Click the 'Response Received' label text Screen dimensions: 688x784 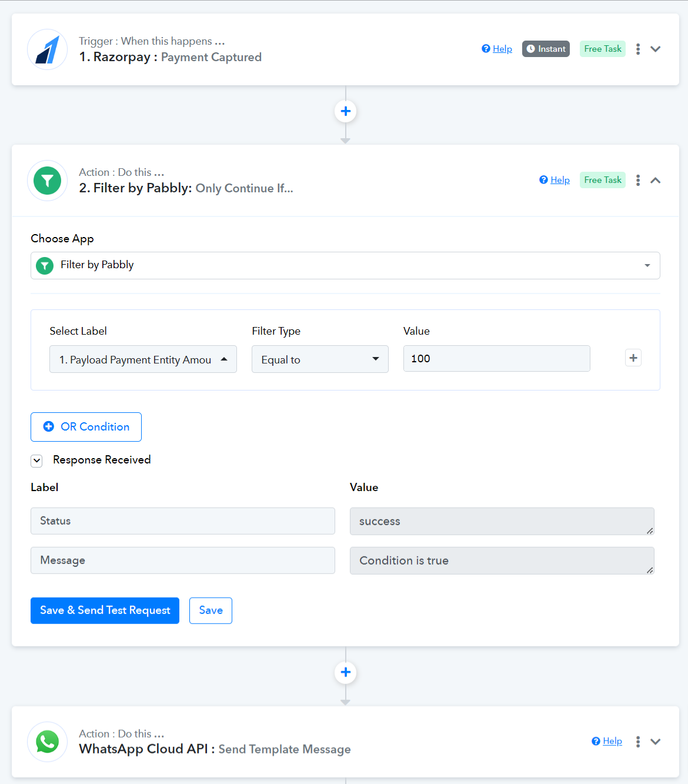coord(102,460)
